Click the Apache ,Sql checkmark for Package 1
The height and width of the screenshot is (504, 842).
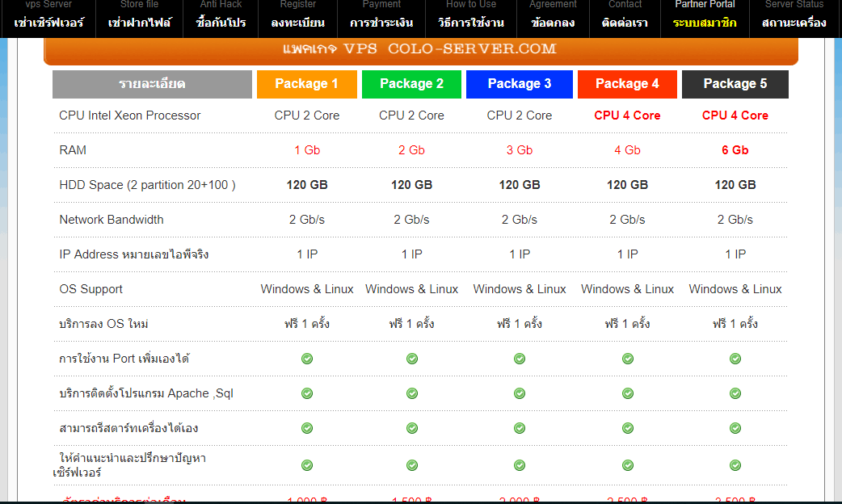pyautogui.click(x=307, y=393)
